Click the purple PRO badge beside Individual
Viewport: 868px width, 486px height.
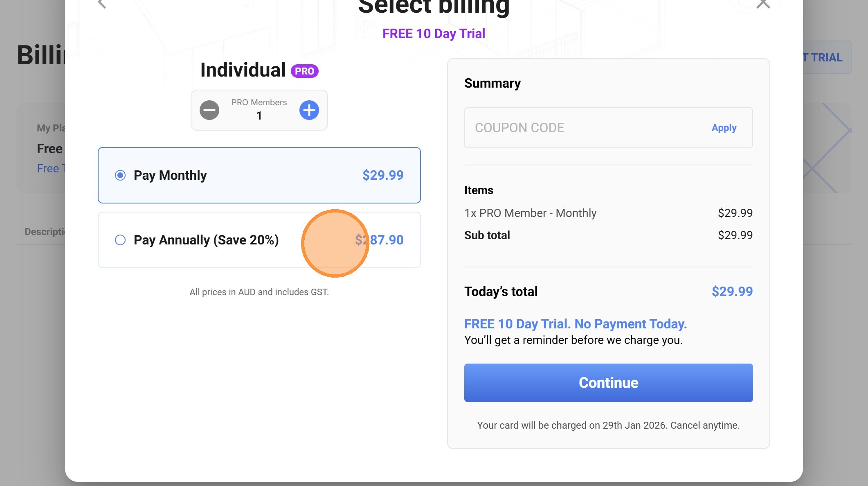click(x=304, y=71)
